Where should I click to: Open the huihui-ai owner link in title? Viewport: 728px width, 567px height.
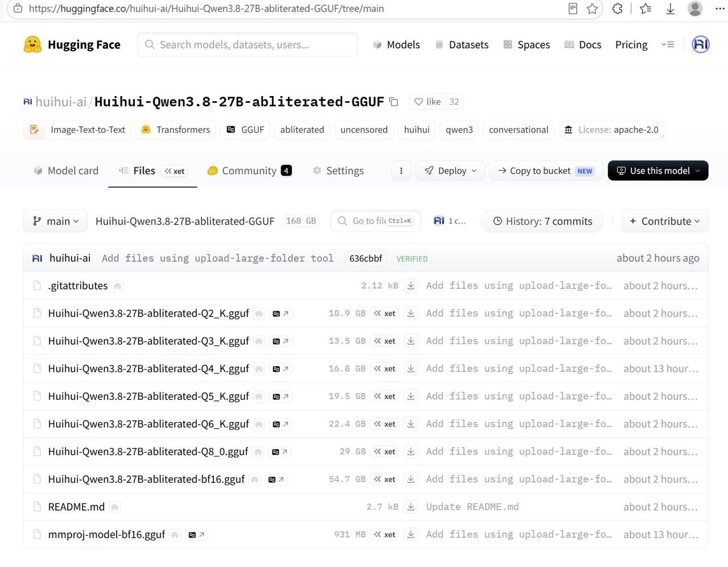(x=61, y=102)
